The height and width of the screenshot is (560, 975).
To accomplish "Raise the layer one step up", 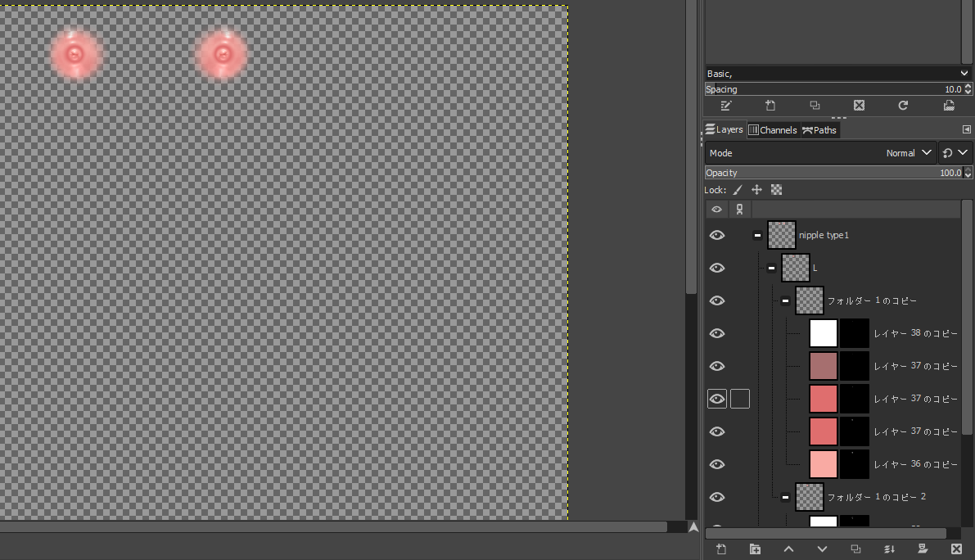I will click(x=788, y=549).
